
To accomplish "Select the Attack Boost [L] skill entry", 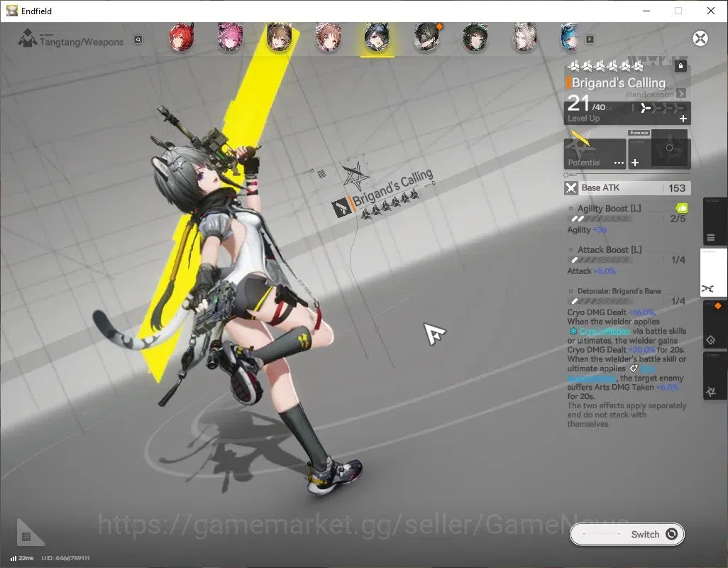I will coord(609,250).
